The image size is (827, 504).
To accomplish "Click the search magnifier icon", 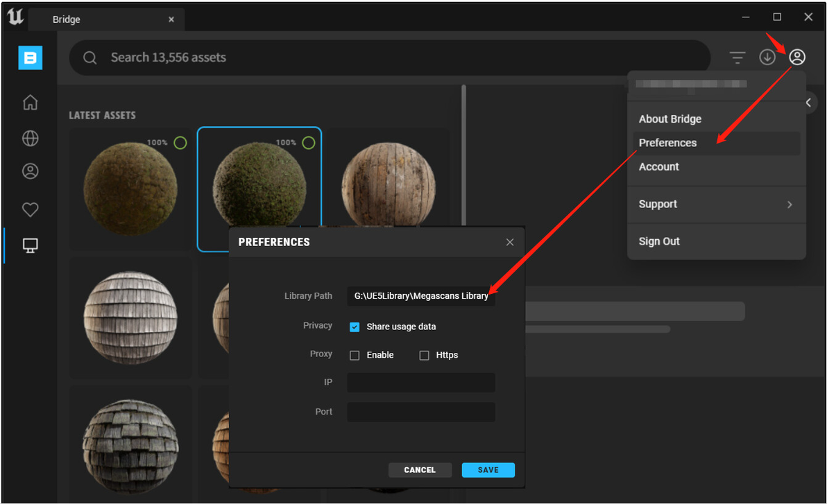I will coord(90,58).
